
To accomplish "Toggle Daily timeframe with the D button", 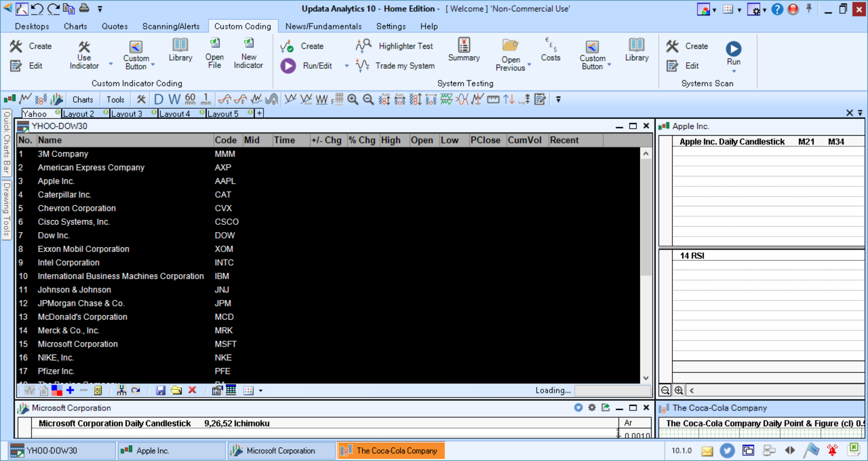I will (159, 100).
